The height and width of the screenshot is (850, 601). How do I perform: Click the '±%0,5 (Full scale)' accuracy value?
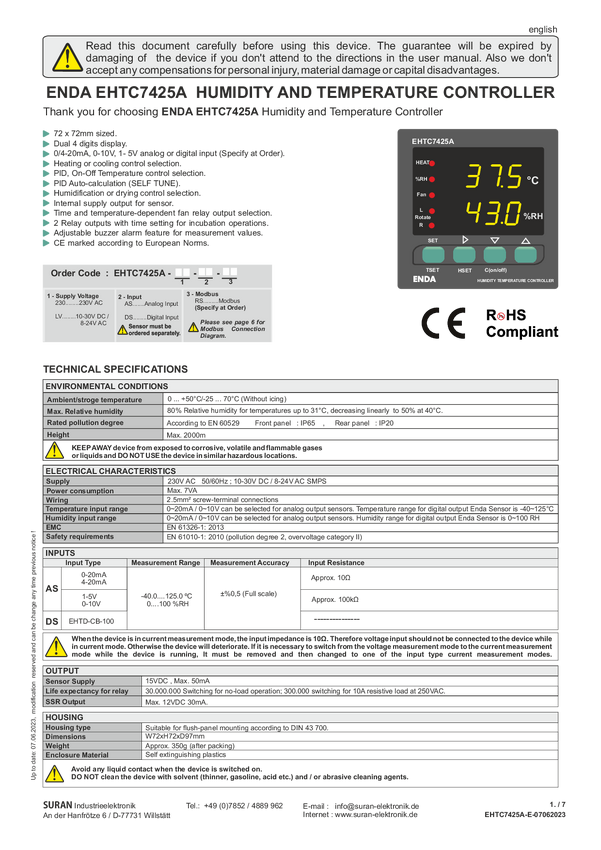[248, 594]
